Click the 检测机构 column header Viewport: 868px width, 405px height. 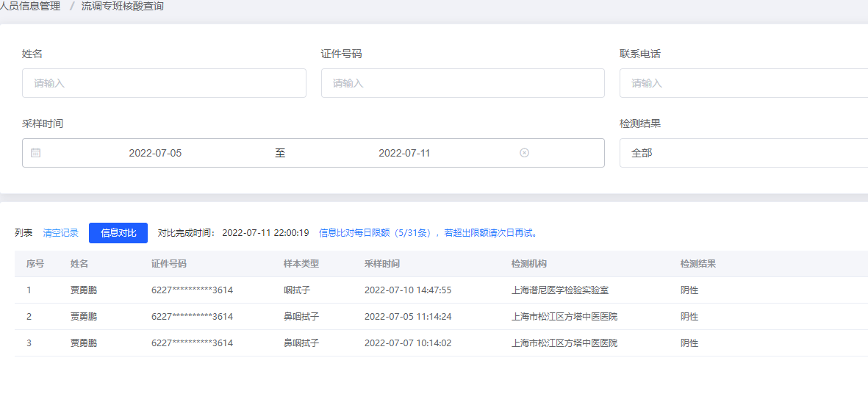pos(529,264)
